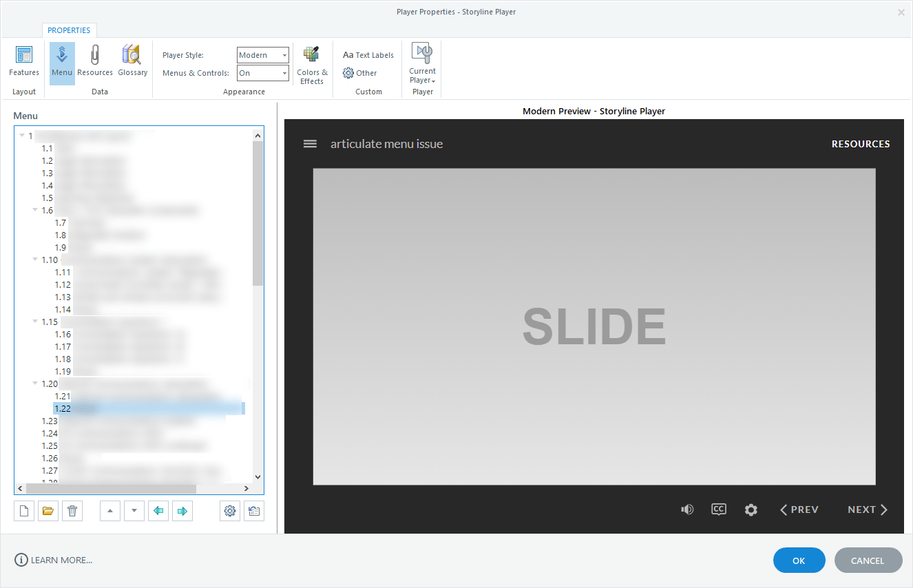
Task: Click the menu tree scrollbar up arrow
Action: pos(258,134)
